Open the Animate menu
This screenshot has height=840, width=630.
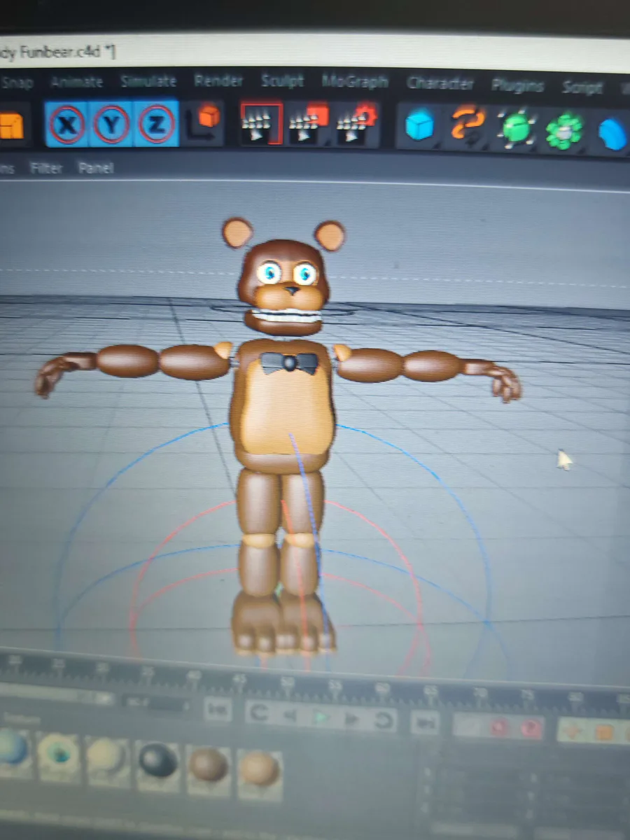click(77, 82)
